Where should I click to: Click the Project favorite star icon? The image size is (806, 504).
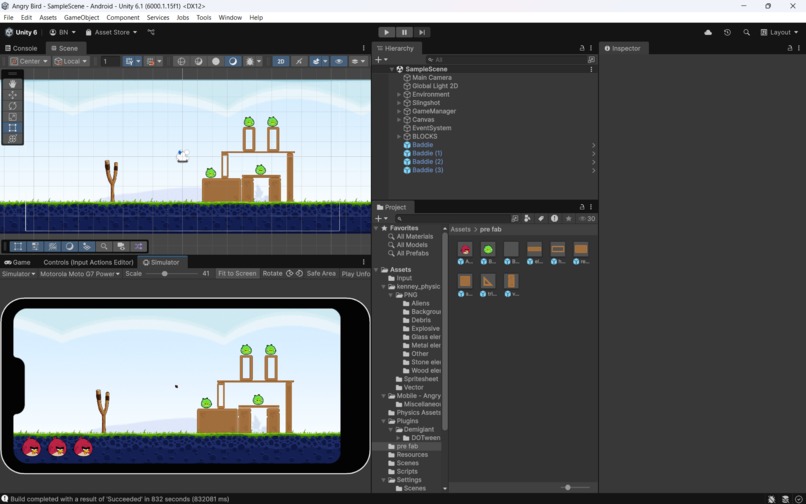(568, 219)
